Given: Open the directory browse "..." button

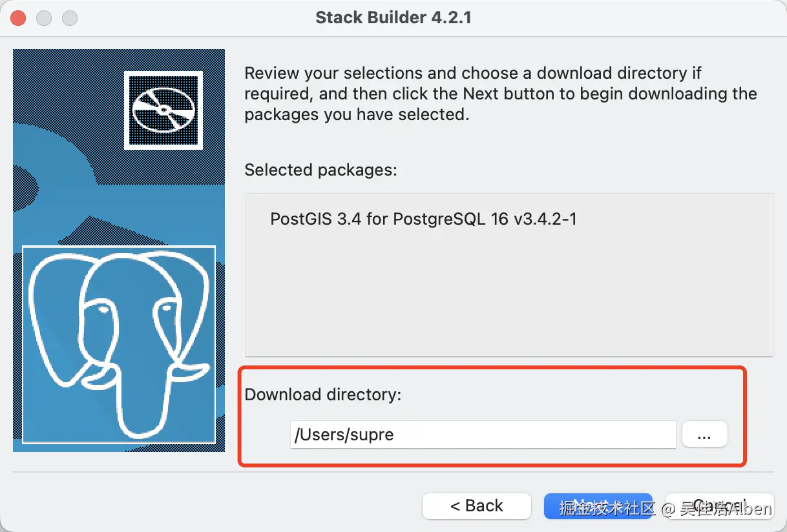Looking at the screenshot, I should click(704, 435).
